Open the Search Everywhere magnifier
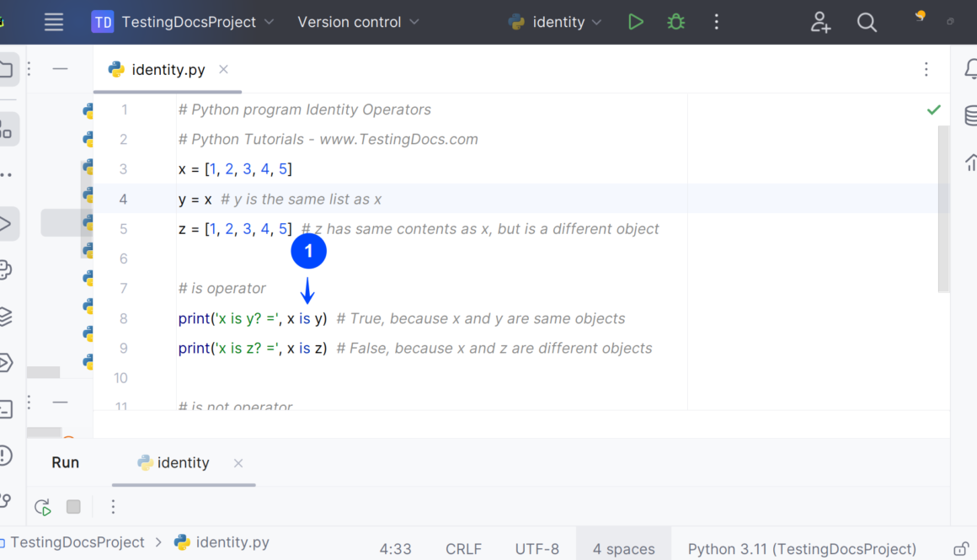 (x=867, y=23)
